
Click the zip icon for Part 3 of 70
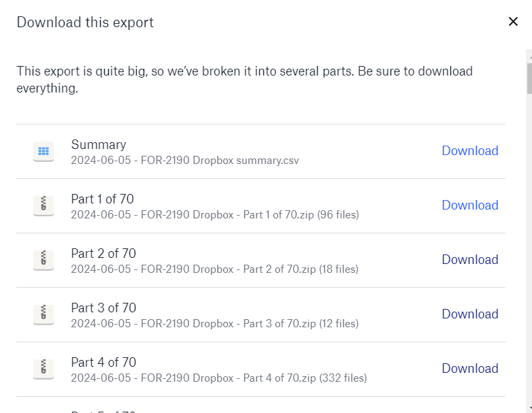tap(44, 315)
